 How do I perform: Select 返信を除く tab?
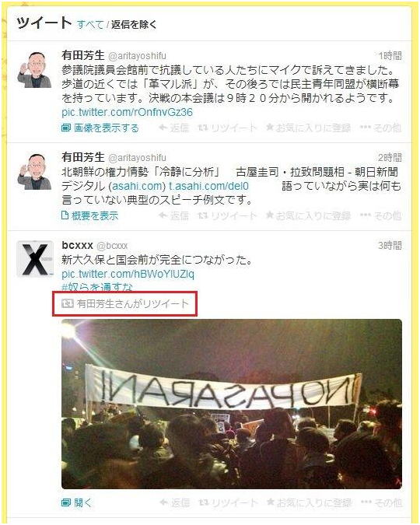134,24
